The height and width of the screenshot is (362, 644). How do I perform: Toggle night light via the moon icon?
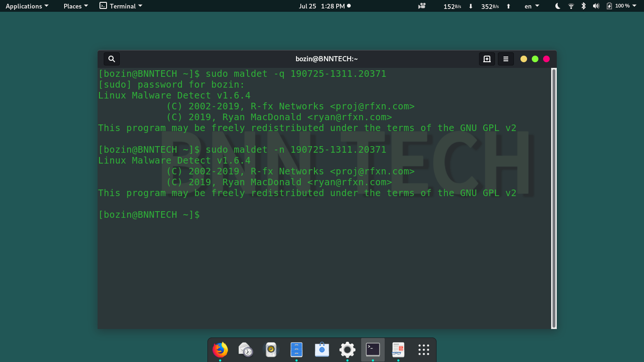coord(557,6)
